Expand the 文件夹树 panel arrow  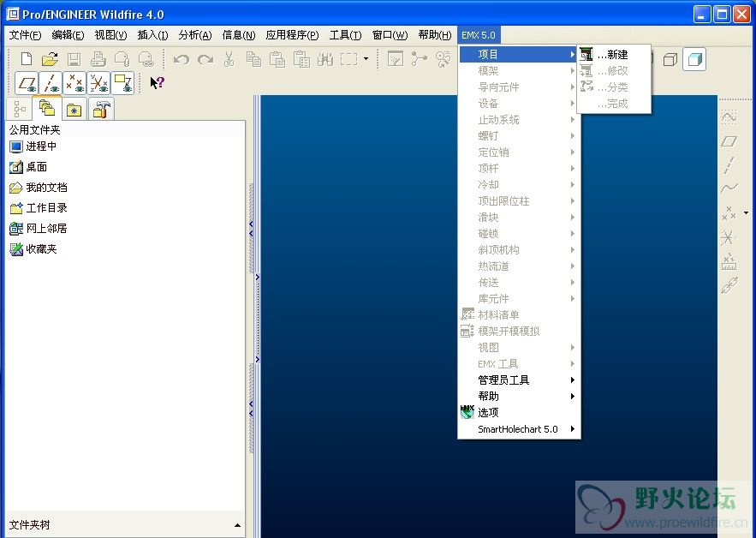[x=237, y=525]
